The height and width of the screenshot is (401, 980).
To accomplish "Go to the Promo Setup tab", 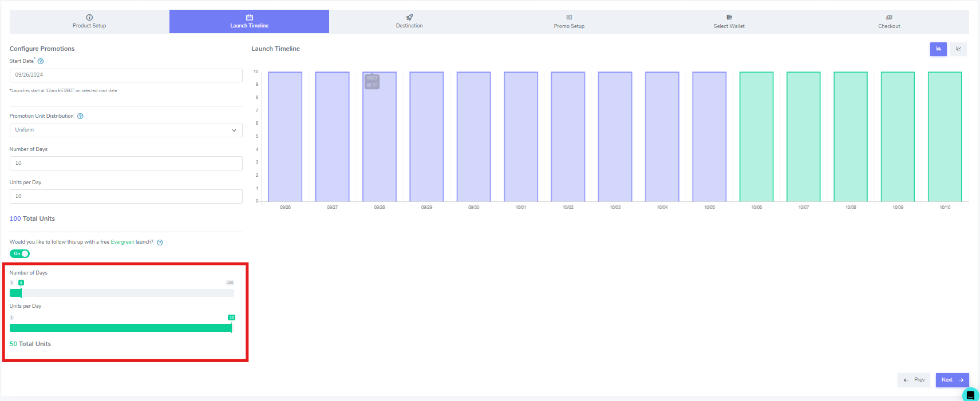I will click(x=568, y=22).
